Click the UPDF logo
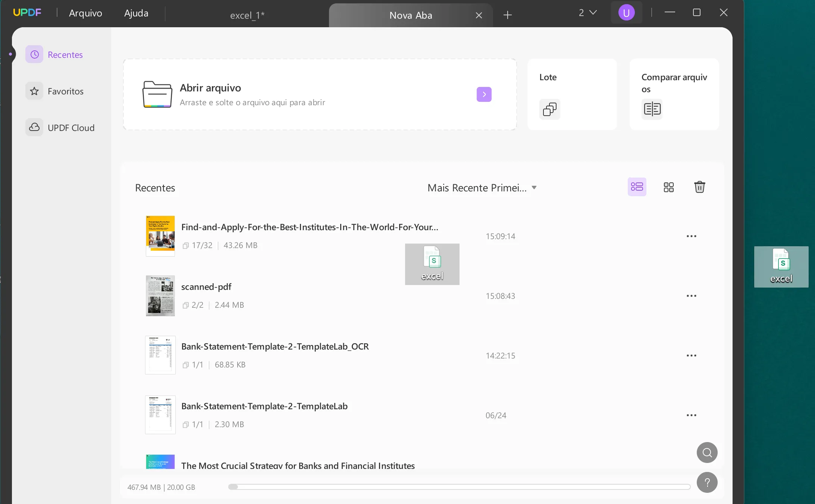This screenshot has width=815, height=504. pos(27,13)
